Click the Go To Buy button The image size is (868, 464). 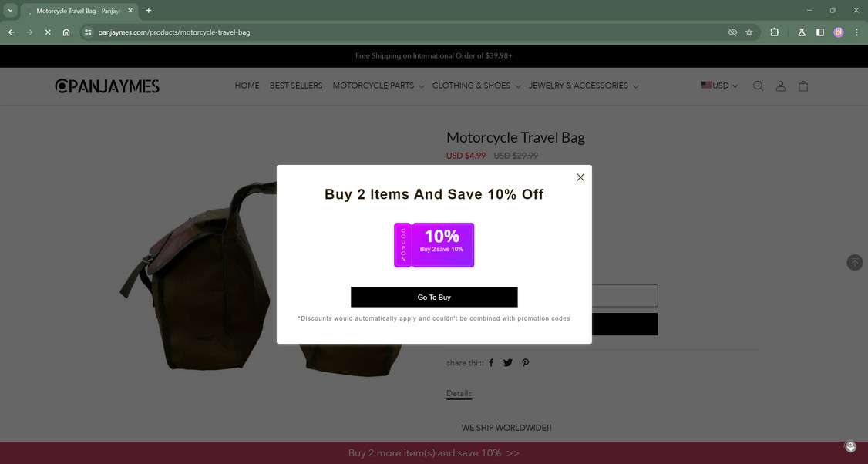tap(434, 298)
